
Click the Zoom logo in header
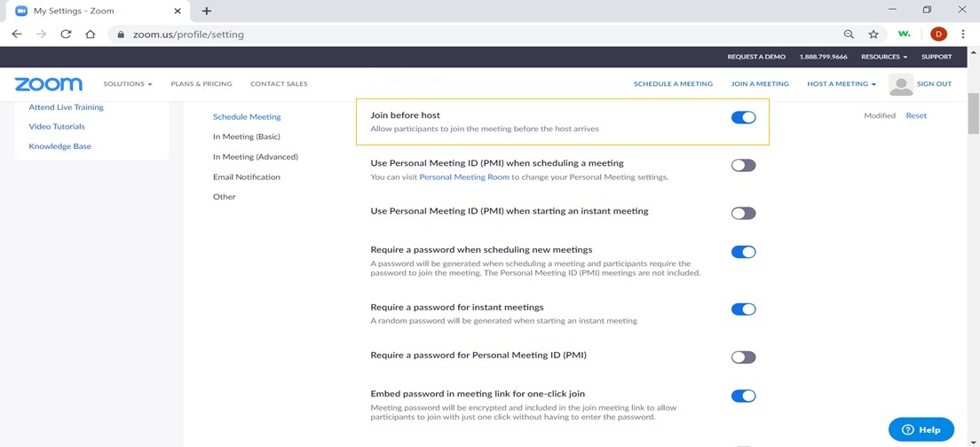tap(48, 84)
